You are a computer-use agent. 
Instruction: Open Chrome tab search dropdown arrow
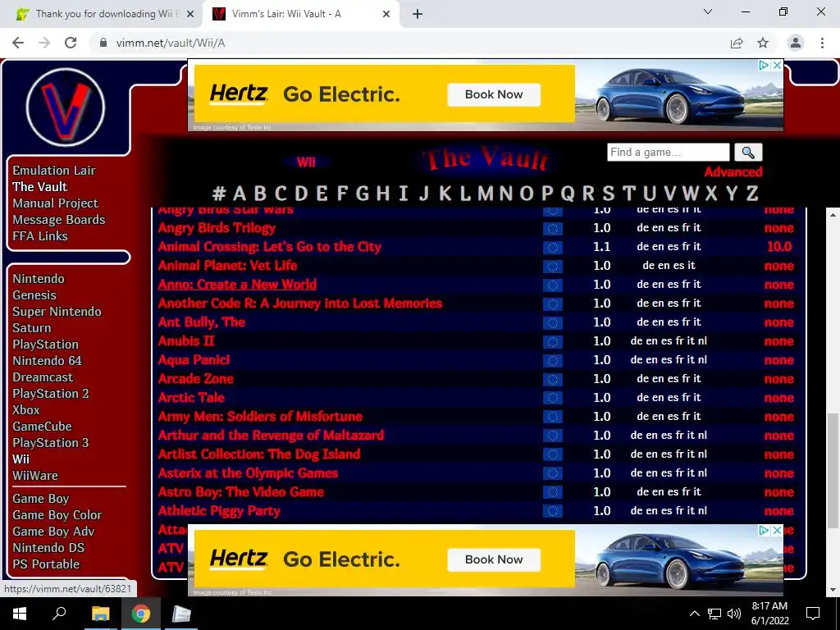pos(708,11)
